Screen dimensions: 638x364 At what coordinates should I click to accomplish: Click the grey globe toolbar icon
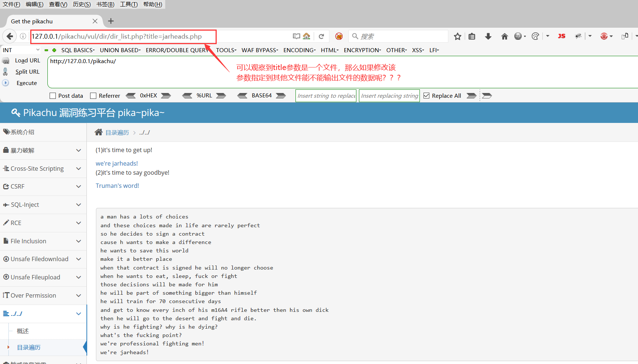(x=518, y=36)
